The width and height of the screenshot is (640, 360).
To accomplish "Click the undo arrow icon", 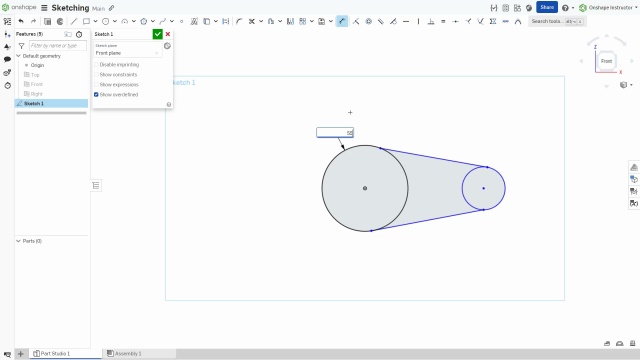I will point(21,21).
